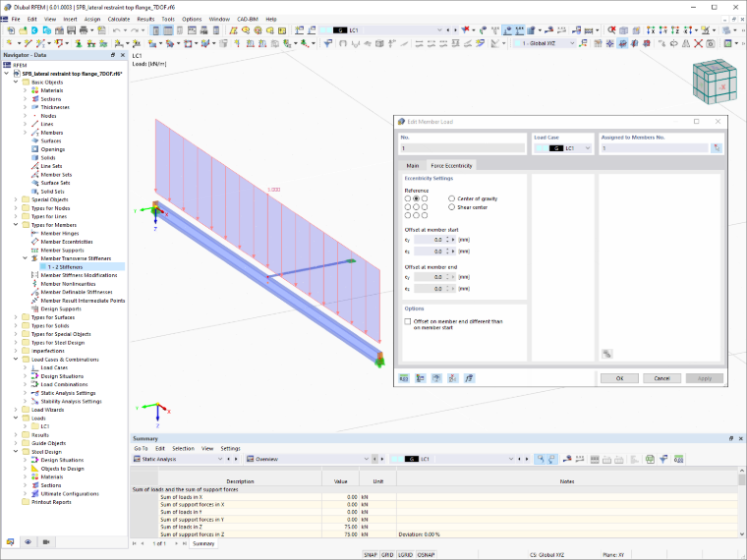Click the small tool icon in dialog right panel
747x560 pixels.
pos(606,354)
